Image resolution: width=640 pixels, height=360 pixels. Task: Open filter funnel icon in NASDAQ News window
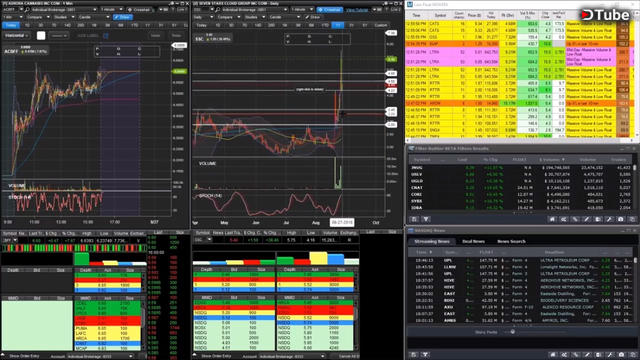point(426,355)
